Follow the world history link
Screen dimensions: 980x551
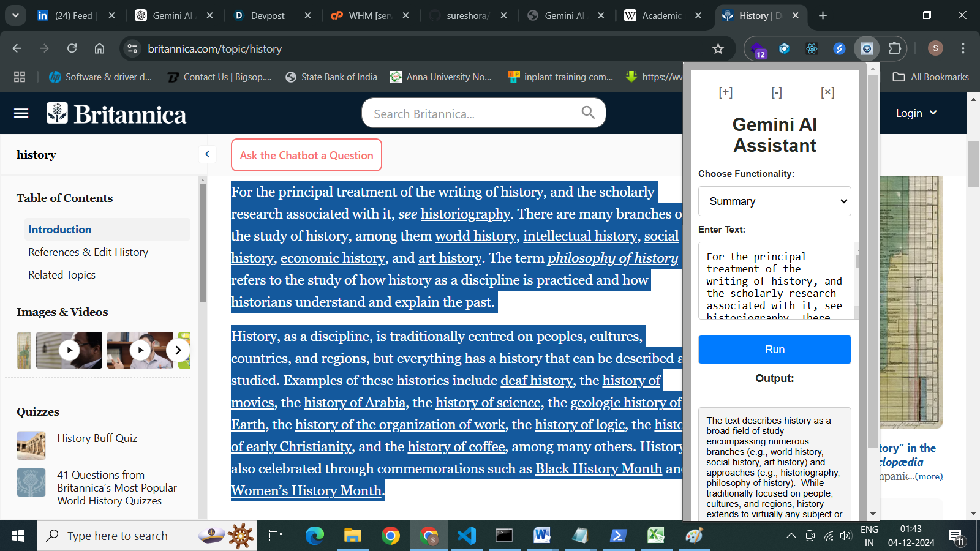coord(475,236)
